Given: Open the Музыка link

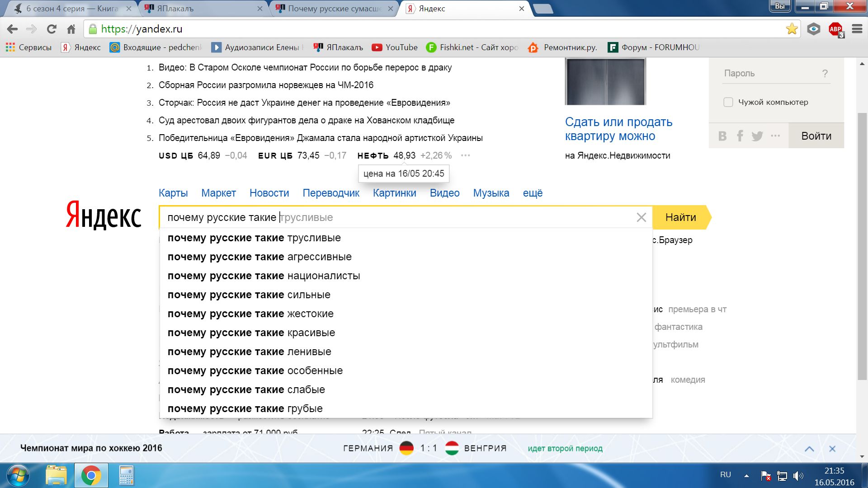Looking at the screenshot, I should pos(491,193).
